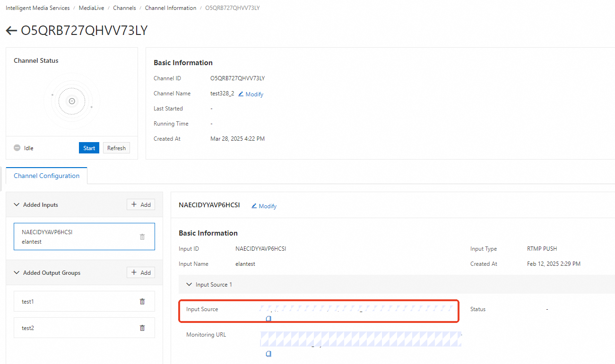Copy the Input Source URL

pyautogui.click(x=269, y=319)
